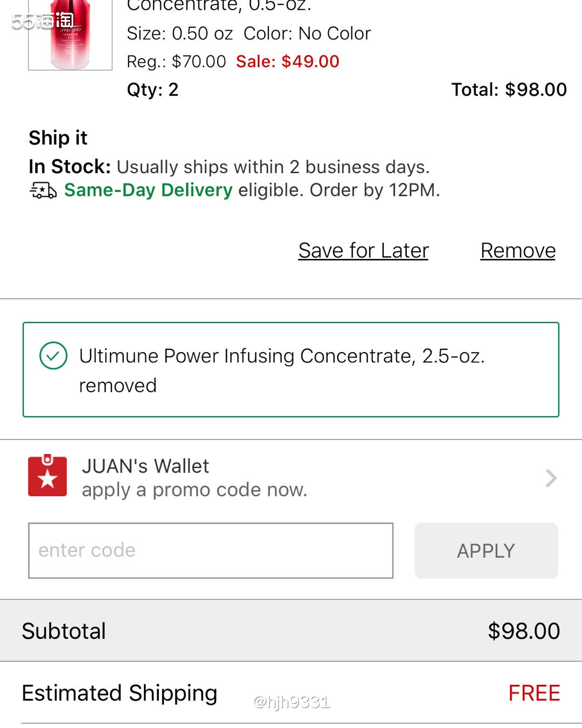This screenshot has width=582, height=728.
Task: Click the Save for Later link
Action: (x=364, y=251)
